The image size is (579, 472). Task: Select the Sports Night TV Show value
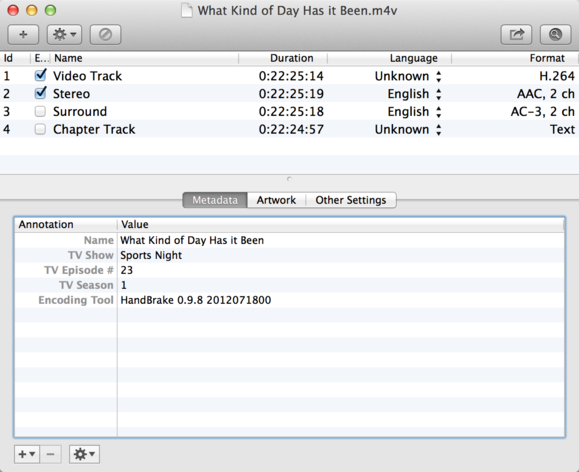(x=151, y=255)
